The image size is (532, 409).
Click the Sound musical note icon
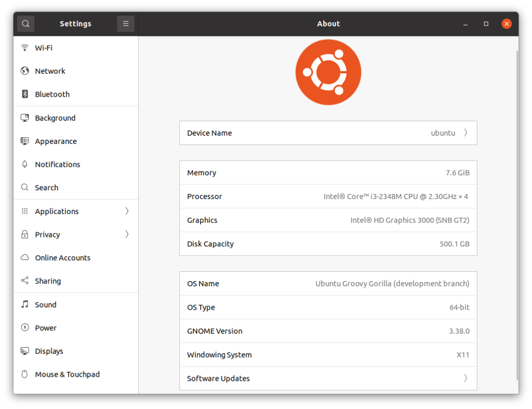pos(25,305)
